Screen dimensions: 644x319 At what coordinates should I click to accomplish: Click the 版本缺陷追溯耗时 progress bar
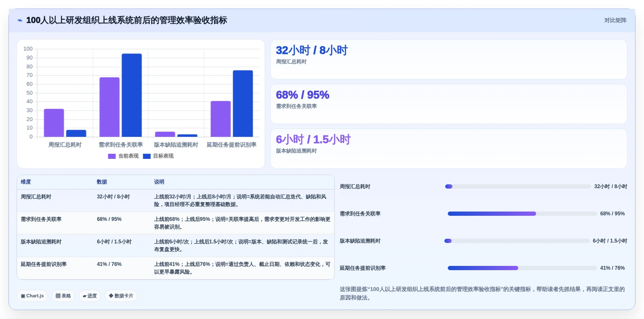517,241
